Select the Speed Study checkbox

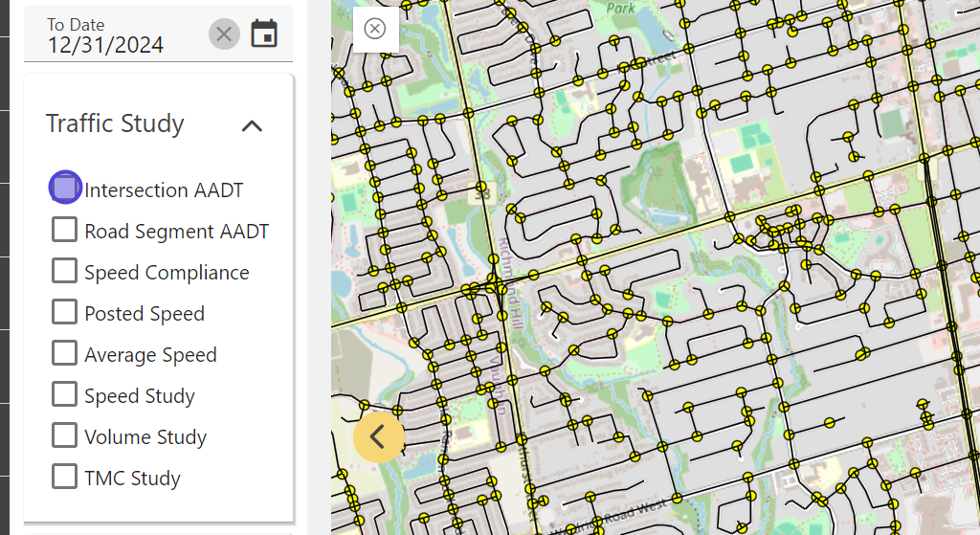(x=65, y=394)
